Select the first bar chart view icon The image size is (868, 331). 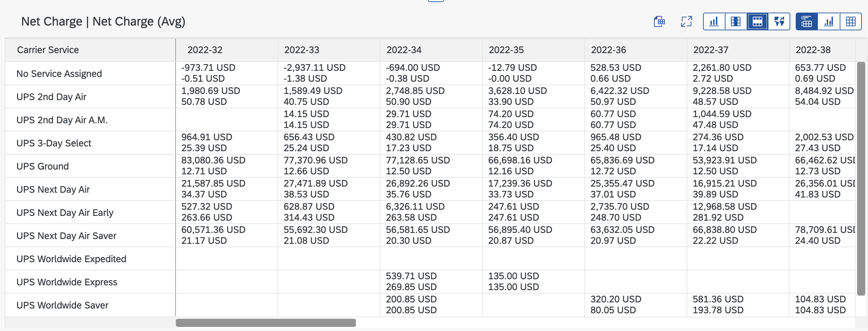tap(714, 21)
